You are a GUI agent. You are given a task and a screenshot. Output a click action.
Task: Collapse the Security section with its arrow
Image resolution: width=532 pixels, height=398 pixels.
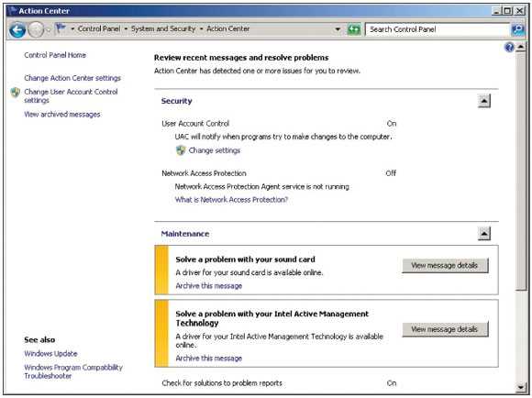[484, 101]
